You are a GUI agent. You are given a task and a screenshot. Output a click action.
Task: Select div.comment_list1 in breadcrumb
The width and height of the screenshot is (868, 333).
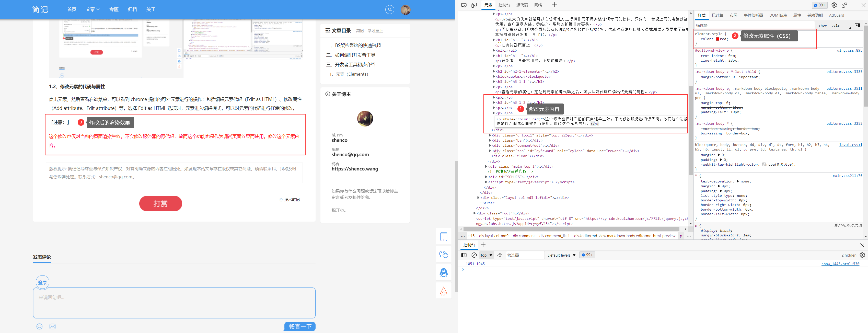click(554, 236)
